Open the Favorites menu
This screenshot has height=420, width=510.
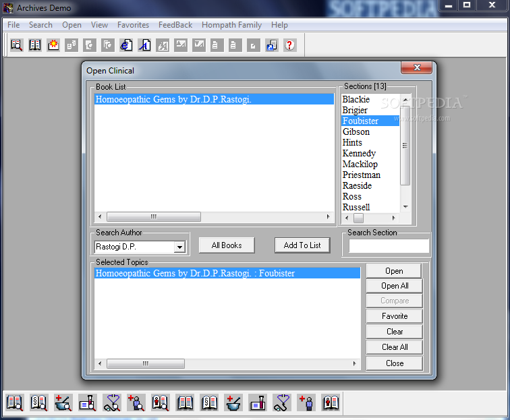(133, 25)
